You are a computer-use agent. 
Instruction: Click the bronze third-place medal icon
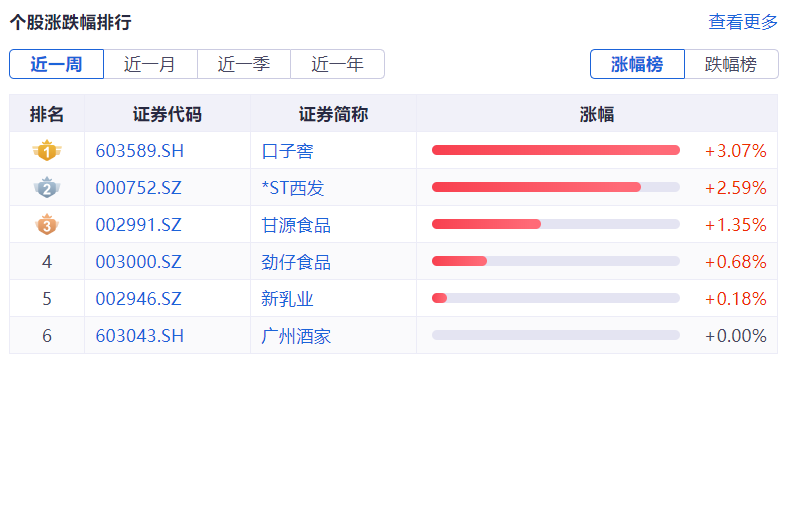(46, 225)
